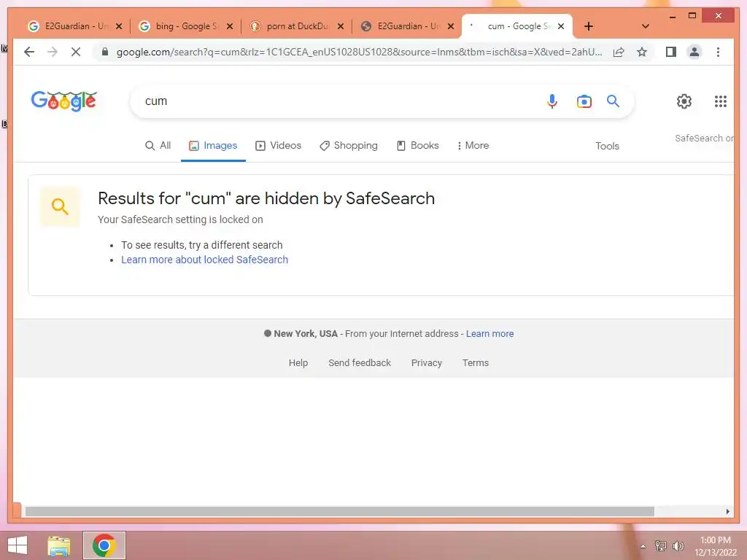Close the second E2Guardian tab
Image resolution: width=747 pixels, height=560 pixels.
coord(451,26)
